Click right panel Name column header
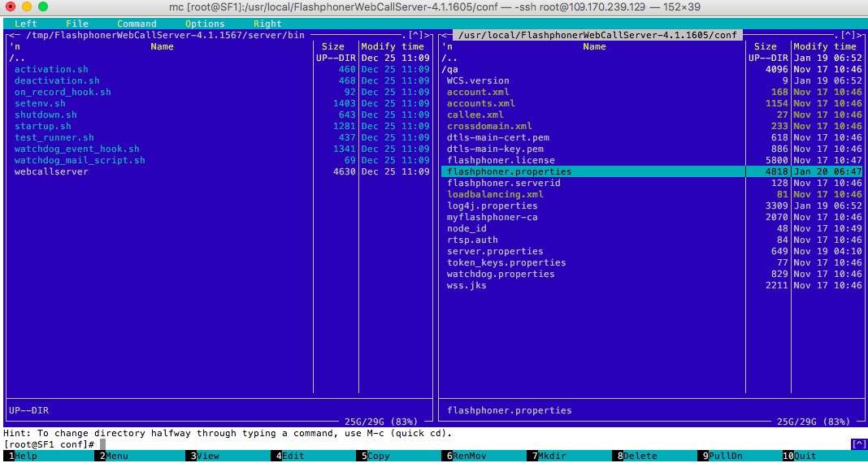The width and height of the screenshot is (868, 463). click(594, 47)
